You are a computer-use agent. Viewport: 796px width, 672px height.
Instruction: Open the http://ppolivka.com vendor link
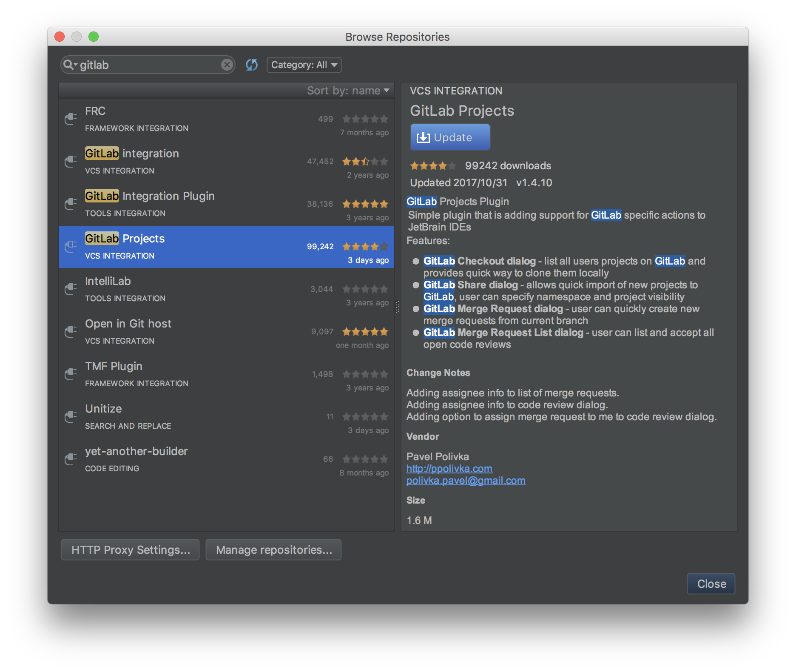point(449,468)
